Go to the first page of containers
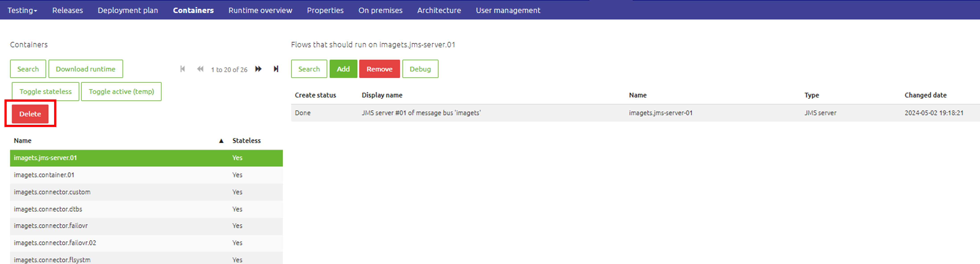 tap(183, 69)
